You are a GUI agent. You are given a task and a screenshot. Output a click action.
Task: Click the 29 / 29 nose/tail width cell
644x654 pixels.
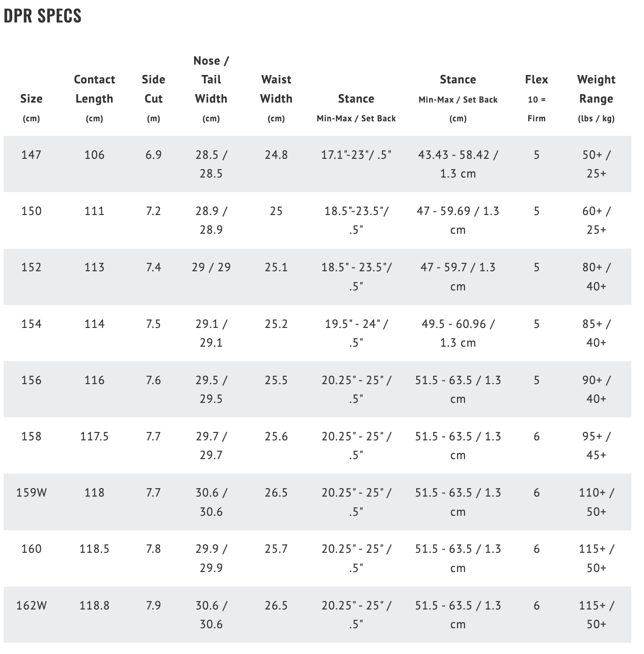[211, 267]
